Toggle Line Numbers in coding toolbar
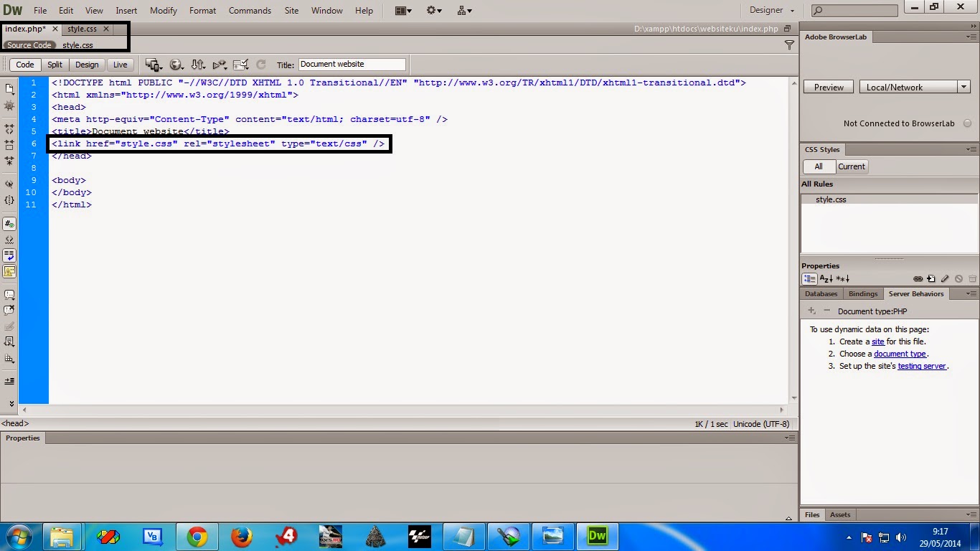The image size is (980, 551). (9, 224)
